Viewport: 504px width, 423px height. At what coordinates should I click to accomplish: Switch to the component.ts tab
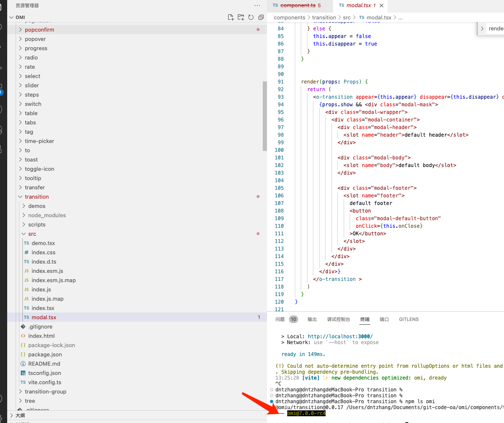pos(298,5)
